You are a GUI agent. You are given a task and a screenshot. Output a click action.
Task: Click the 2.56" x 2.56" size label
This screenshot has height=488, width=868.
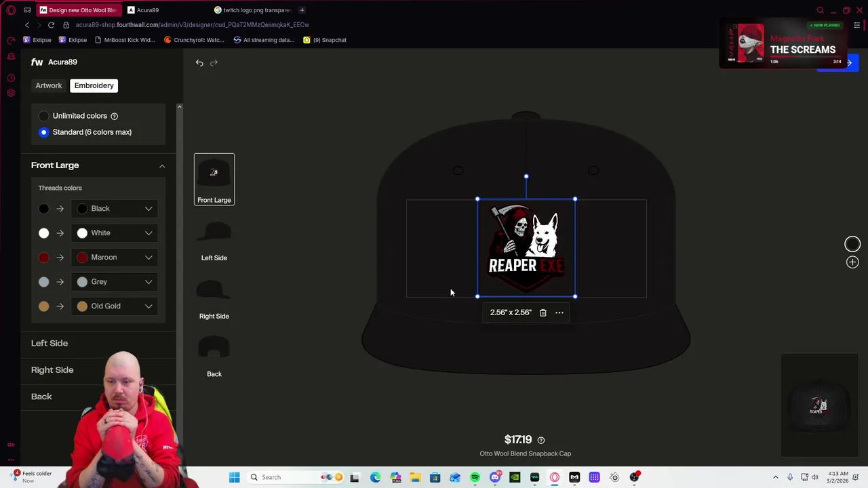click(511, 312)
